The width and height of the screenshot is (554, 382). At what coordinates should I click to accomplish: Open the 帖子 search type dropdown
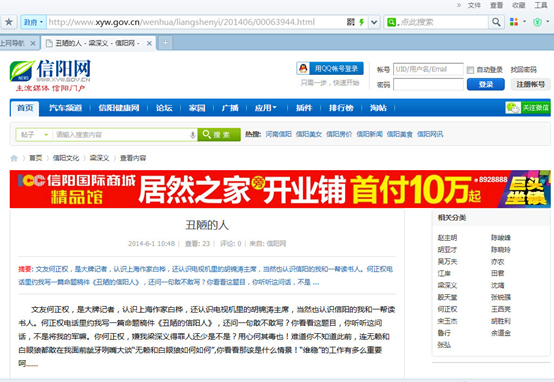click(x=33, y=135)
